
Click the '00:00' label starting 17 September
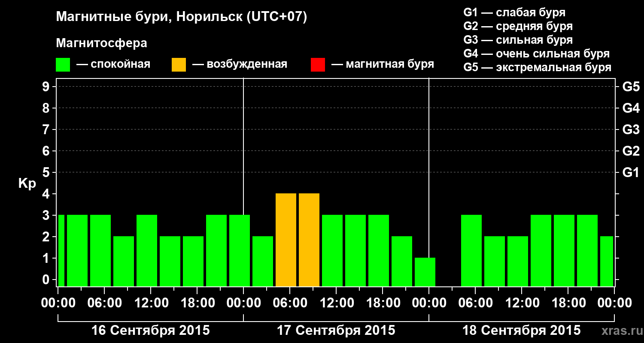coord(243,303)
